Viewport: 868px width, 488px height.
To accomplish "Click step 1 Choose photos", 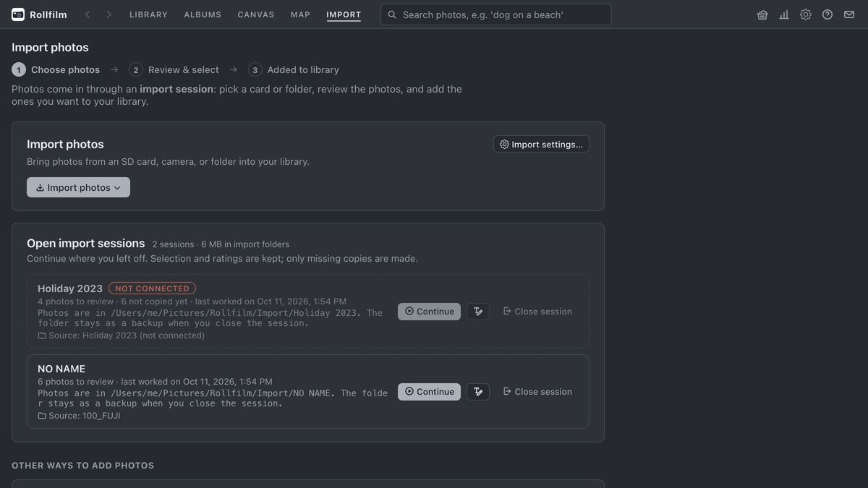I will pyautogui.click(x=56, y=69).
